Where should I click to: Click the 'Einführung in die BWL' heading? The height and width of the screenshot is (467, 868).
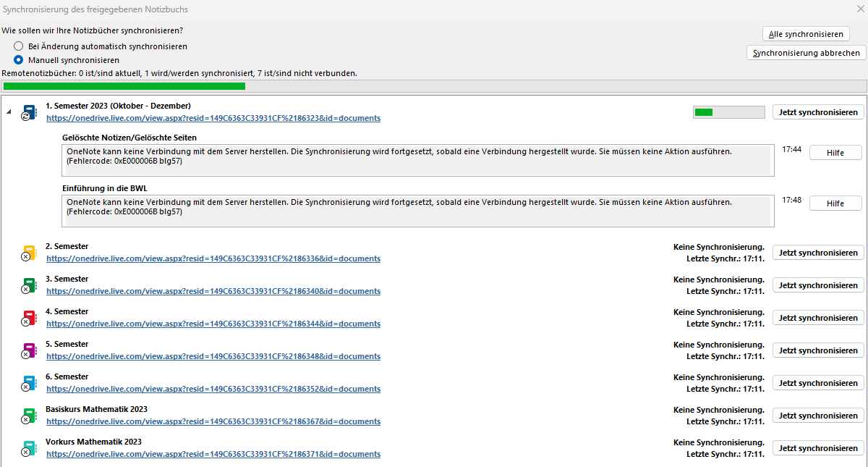click(x=105, y=188)
